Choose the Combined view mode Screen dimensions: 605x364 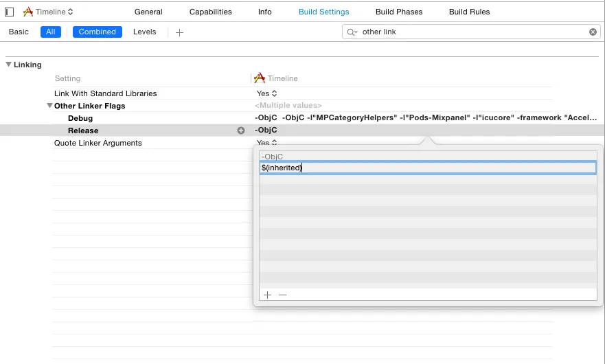tap(98, 32)
